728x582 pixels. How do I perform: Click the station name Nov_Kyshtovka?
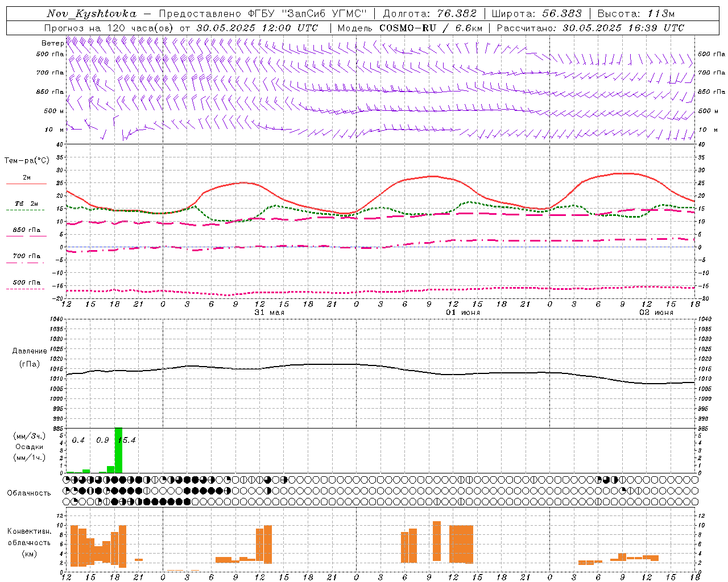tap(92, 14)
